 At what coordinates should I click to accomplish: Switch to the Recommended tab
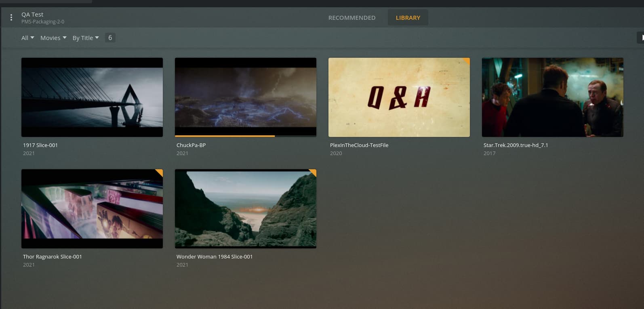click(352, 18)
